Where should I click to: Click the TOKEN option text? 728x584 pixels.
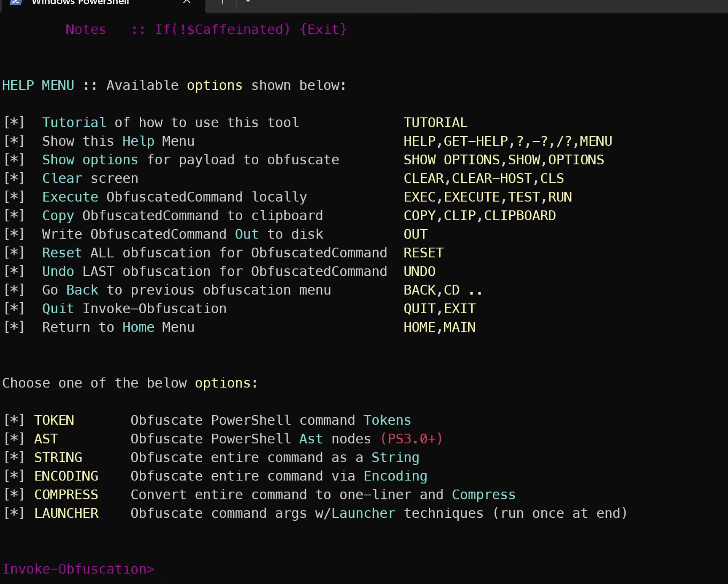(x=54, y=420)
